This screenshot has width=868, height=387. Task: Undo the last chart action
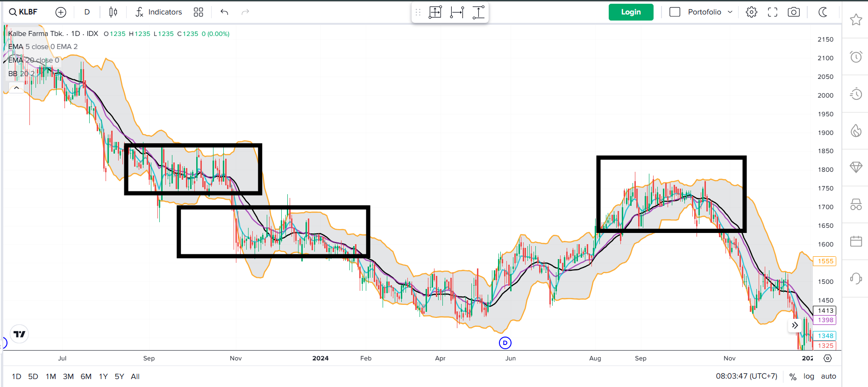(x=224, y=12)
